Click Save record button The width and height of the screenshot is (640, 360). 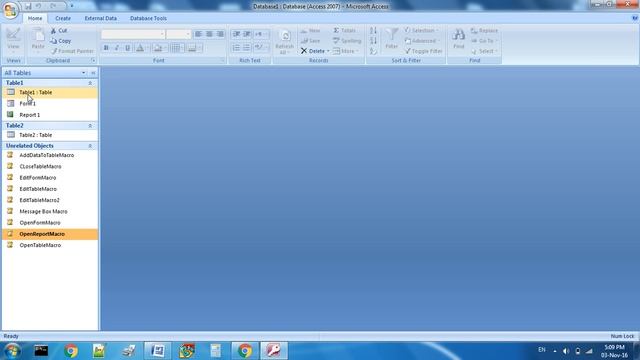(311, 41)
